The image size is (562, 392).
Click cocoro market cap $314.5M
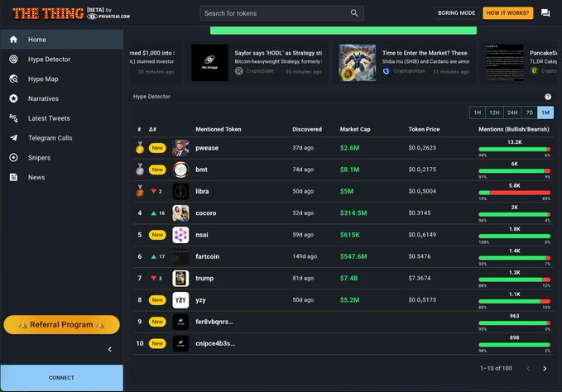pos(353,213)
